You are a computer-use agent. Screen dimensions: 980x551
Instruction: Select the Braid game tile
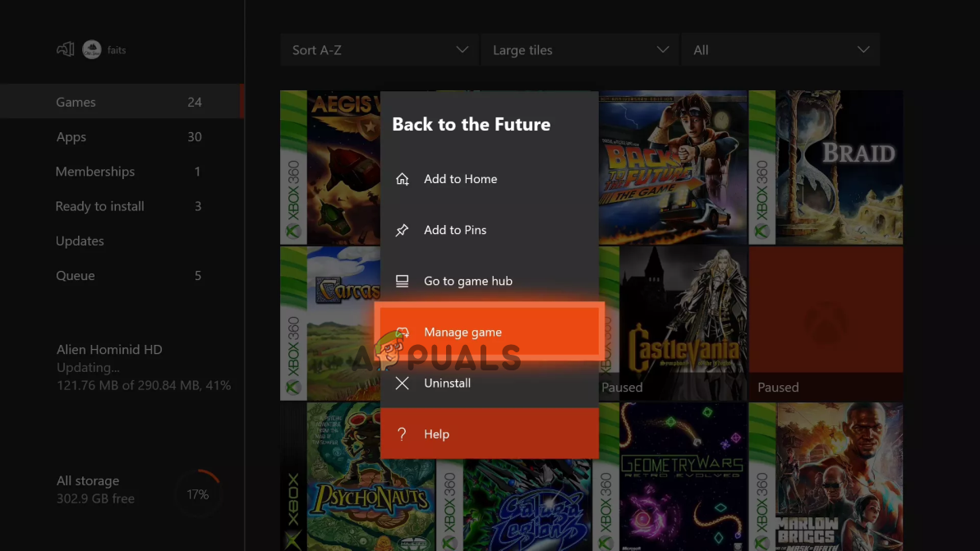click(826, 168)
